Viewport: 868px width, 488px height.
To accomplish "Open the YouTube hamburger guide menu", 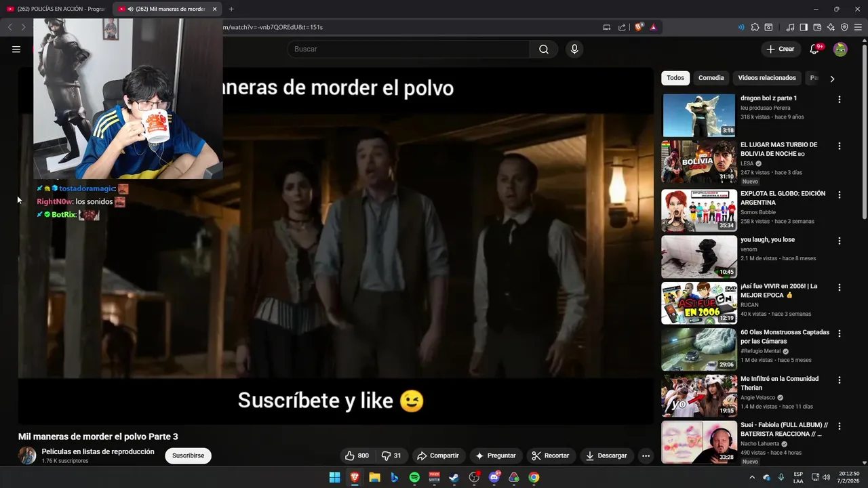I will tap(16, 49).
